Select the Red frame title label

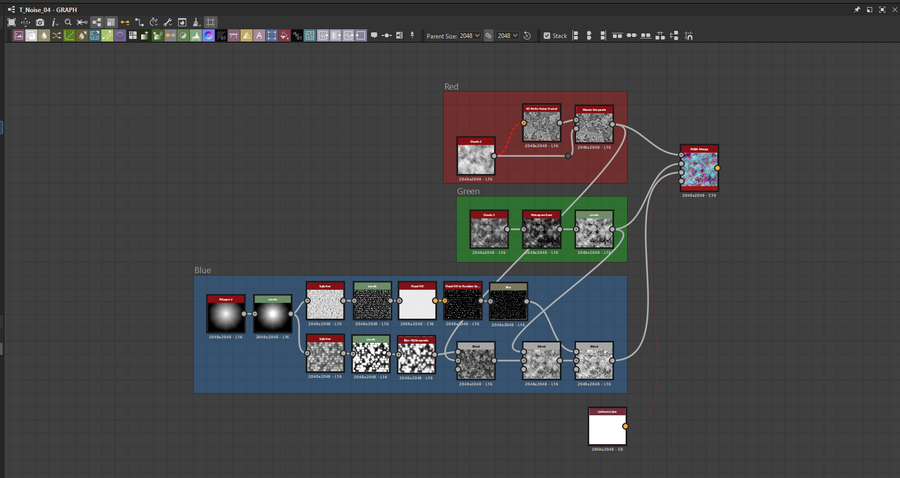451,87
